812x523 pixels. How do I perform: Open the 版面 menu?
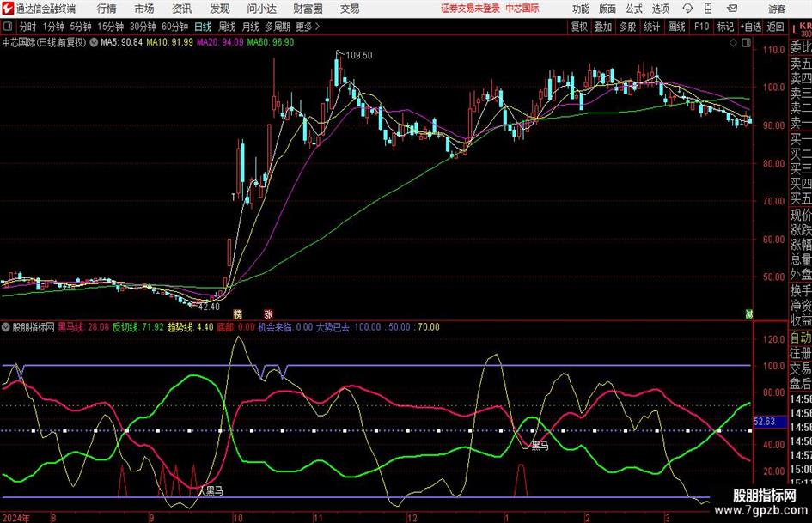point(607,9)
